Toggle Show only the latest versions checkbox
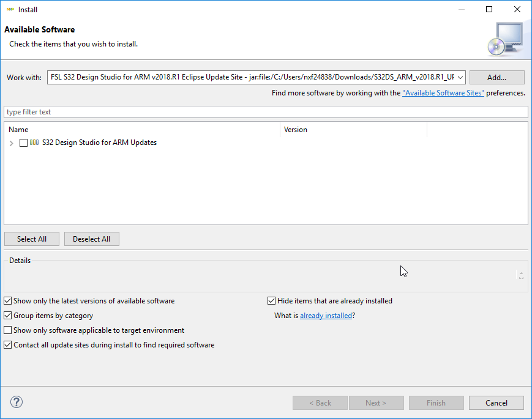Viewport: 532px width, 419px height. 7,301
